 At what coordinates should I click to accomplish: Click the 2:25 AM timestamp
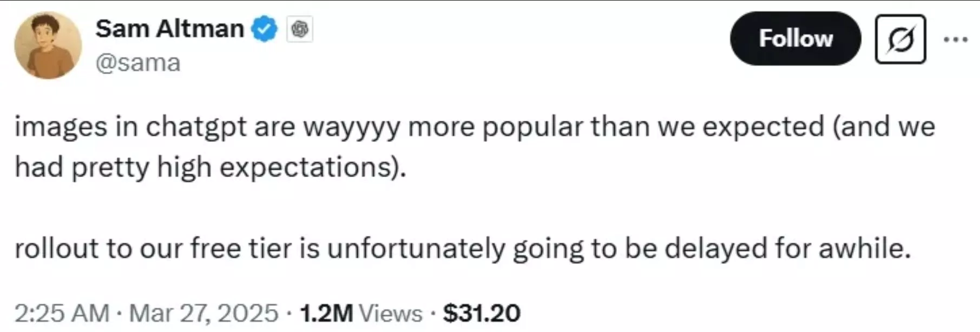[62, 313]
